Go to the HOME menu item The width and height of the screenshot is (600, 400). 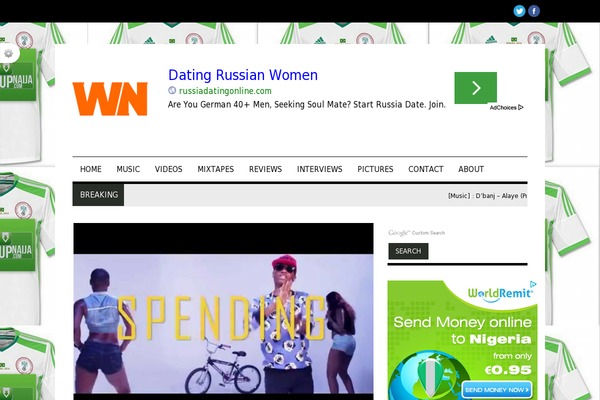(x=91, y=169)
